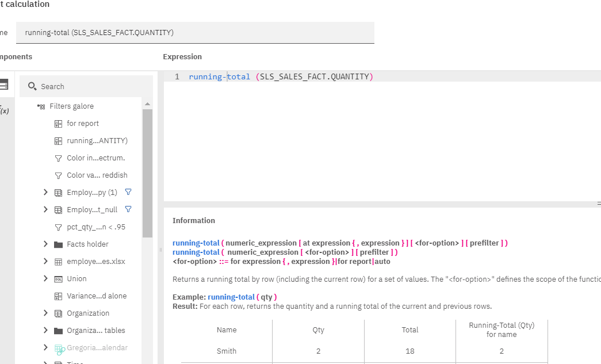Click into the expression editor line 1

click(x=382, y=76)
